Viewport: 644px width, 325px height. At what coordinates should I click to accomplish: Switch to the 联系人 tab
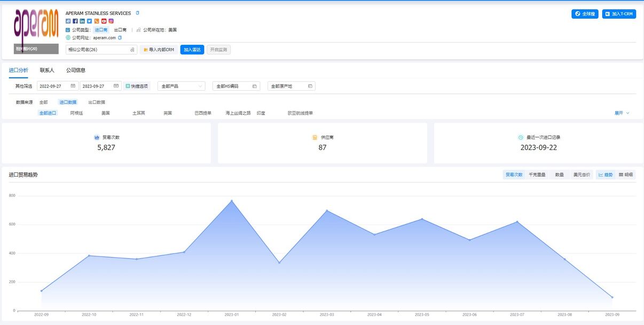[x=47, y=70]
